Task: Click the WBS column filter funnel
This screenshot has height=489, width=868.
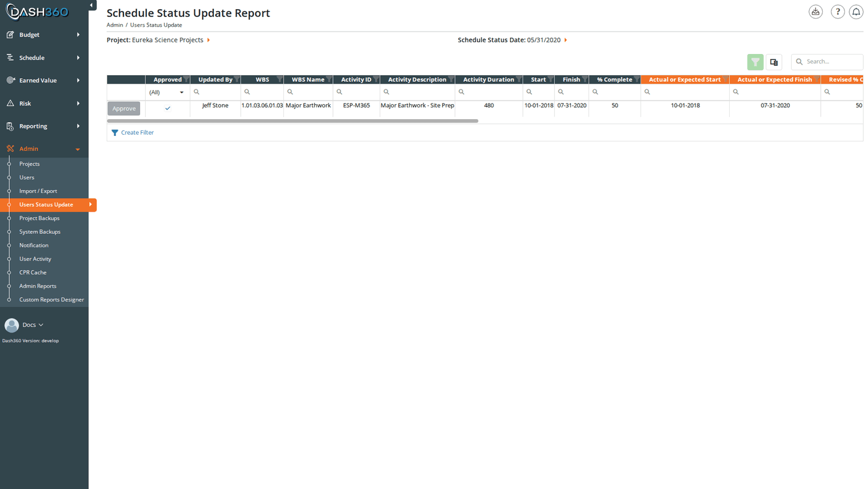Action: click(x=280, y=79)
